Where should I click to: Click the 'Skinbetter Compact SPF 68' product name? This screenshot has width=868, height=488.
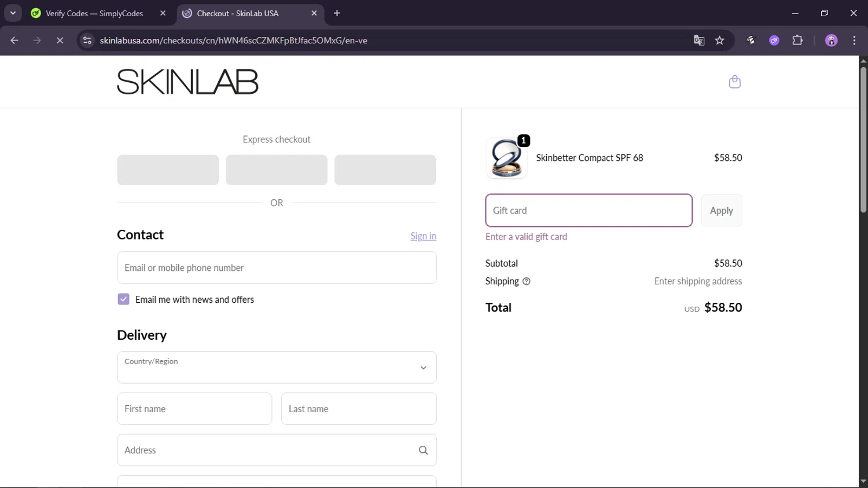pyautogui.click(x=590, y=158)
